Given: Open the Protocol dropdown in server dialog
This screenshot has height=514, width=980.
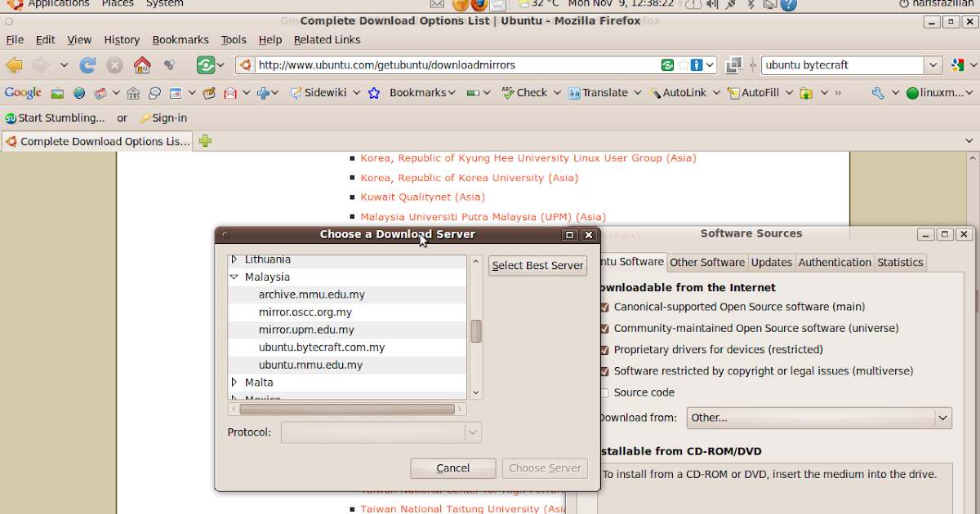Looking at the screenshot, I should (381, 432).
